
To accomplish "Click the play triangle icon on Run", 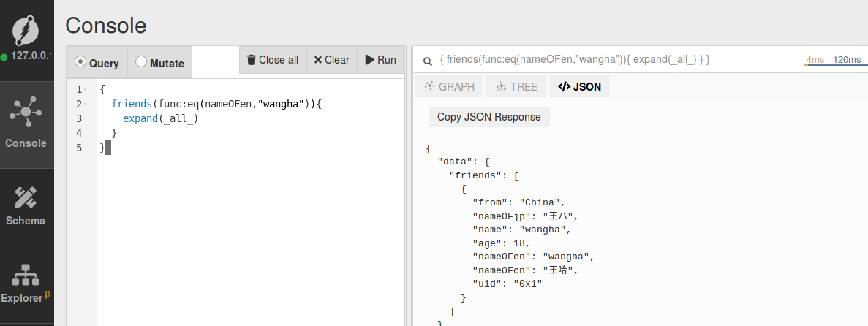I will 369,60.
